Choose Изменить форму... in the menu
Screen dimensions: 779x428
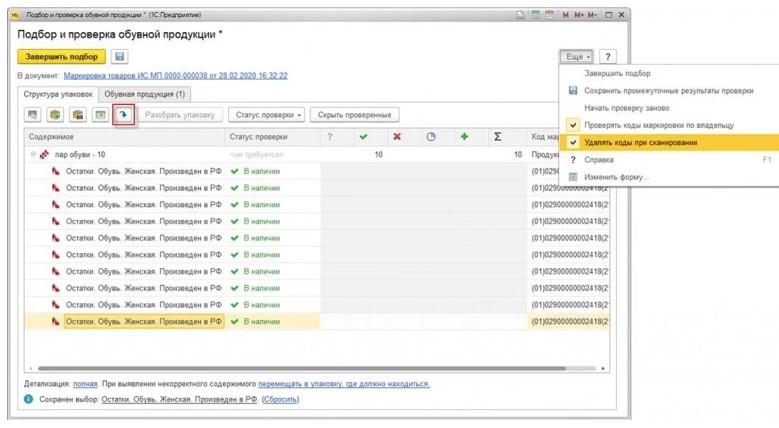[616, 177]
